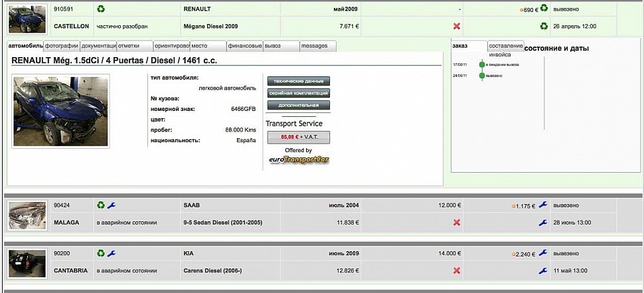The width and height of the screenshot is (644, 293).
Task: Click the green в ожидании вывоза marker
Action: [x=482, y=64]
